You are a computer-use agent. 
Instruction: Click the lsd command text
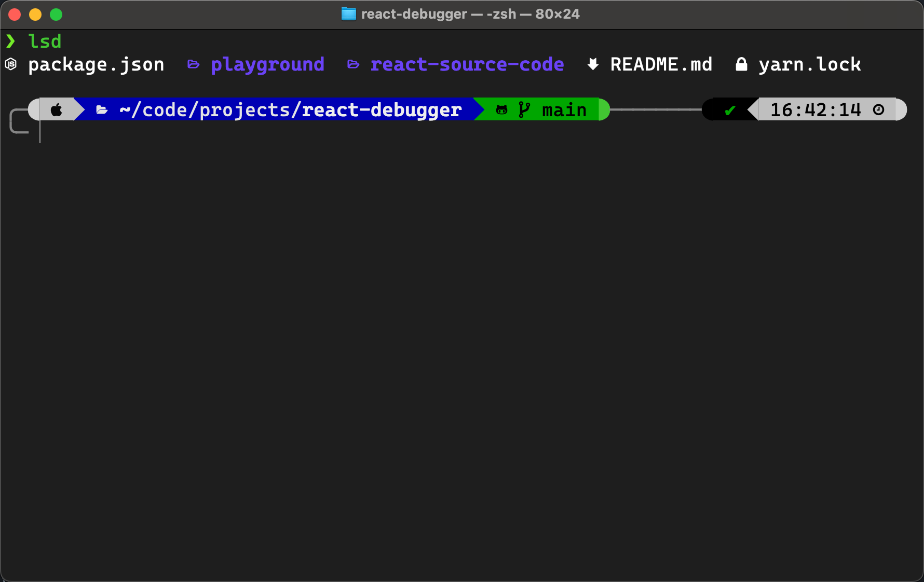pyautogui.click(x=45, y=41)
